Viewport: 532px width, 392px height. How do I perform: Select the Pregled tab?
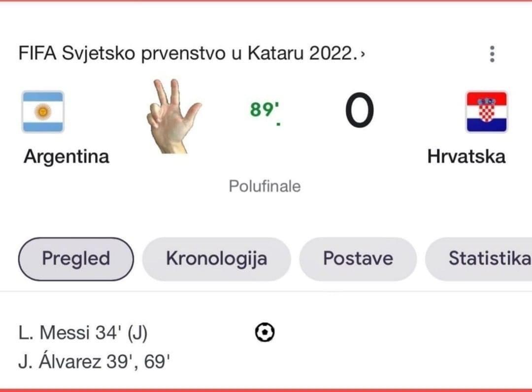click(x=76, y=259)
